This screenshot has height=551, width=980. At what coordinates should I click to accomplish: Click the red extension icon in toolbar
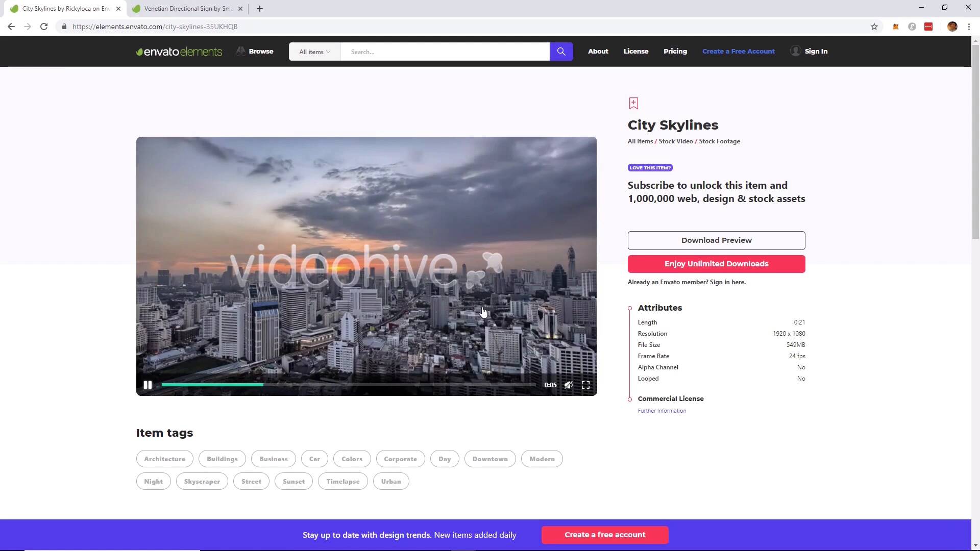point(928,27)
